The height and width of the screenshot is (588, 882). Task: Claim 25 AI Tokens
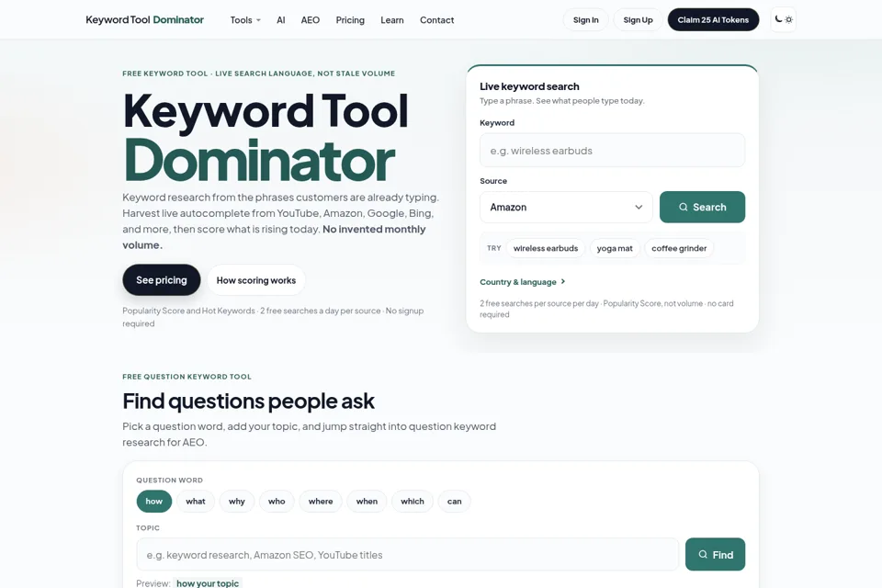pyautogui.click(x=713, y=19)
